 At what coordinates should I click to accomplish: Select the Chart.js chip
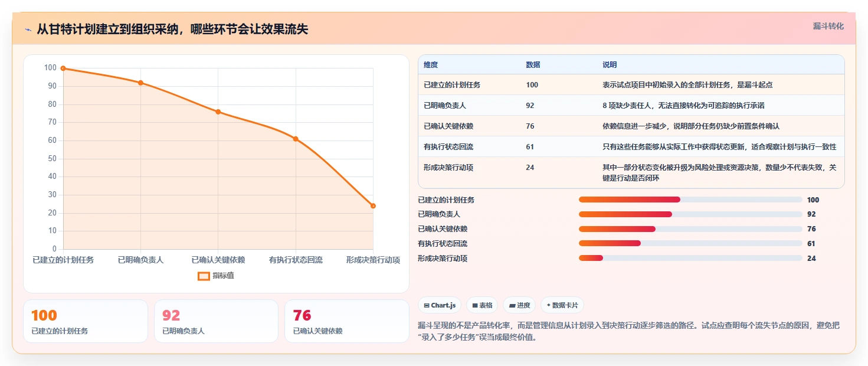(x=440, y=305)
